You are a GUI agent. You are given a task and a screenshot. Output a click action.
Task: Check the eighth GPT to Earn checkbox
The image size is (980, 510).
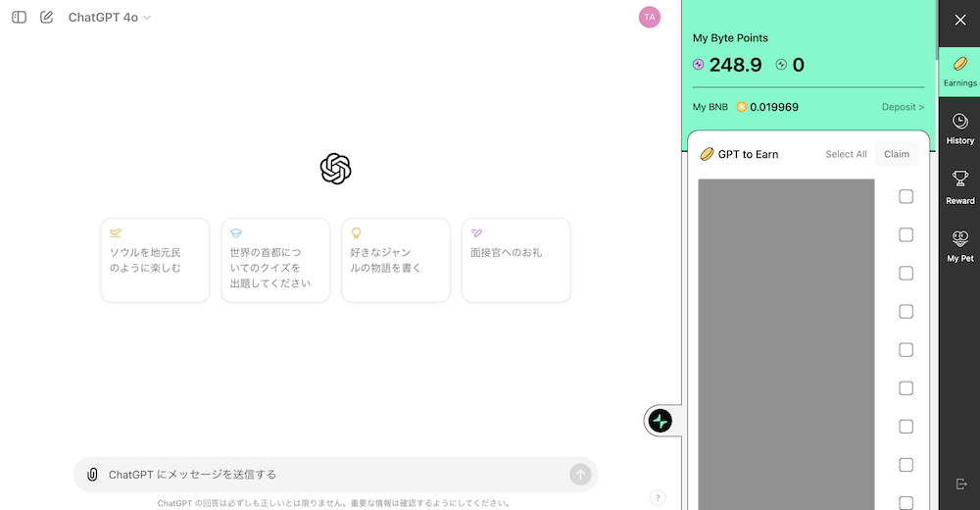tap(906, 464)
